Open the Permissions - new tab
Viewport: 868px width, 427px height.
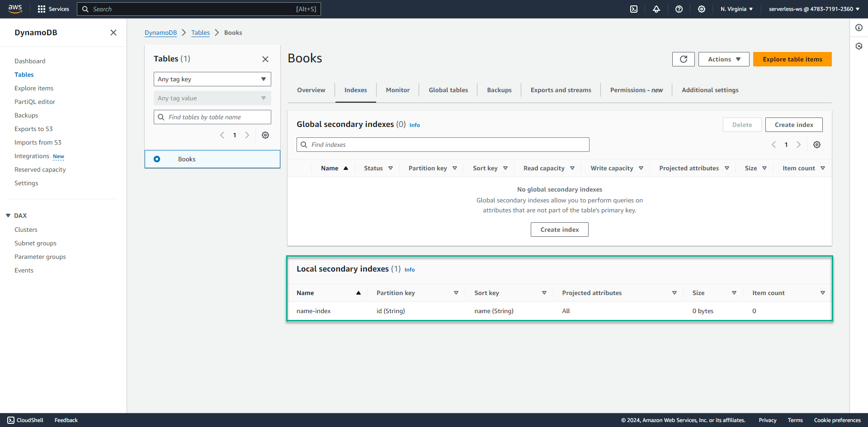pyautogui.click(x=636, y=90)
